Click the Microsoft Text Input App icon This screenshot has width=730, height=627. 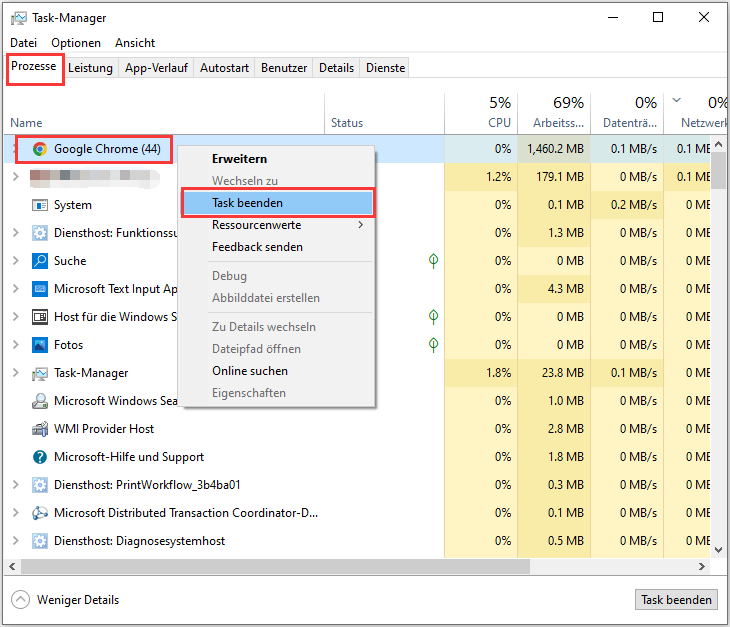point(40,289)
